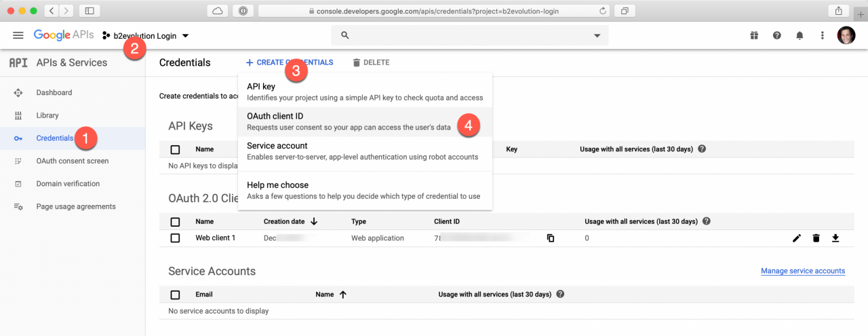Choose OAuth client ID option
Screen dimensions: 868x336
(365, 122)
